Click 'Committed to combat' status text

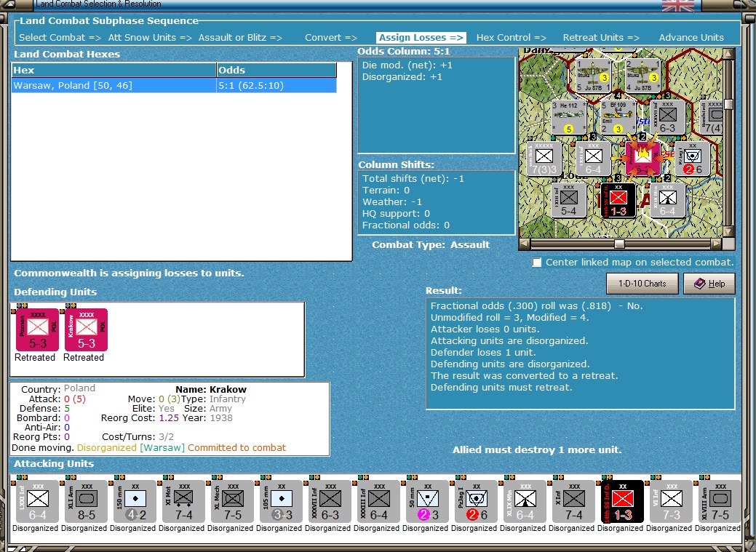click(x=236, y=448)
